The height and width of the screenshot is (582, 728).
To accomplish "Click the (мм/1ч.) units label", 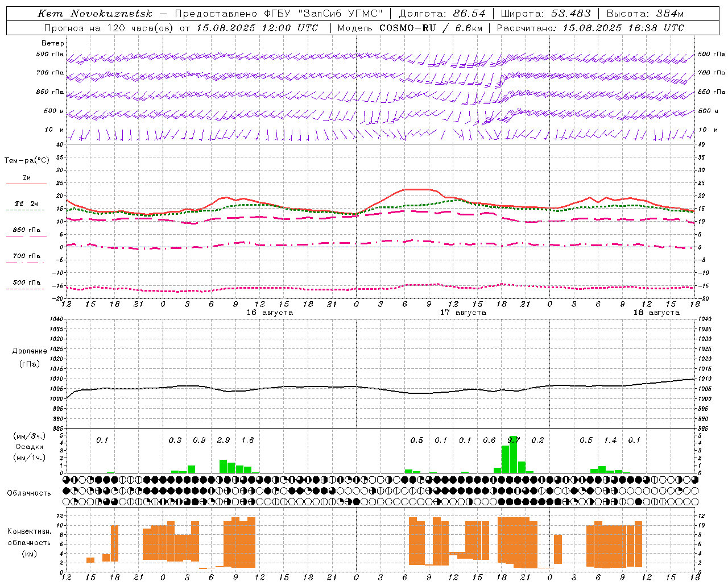I will point(30,458).
